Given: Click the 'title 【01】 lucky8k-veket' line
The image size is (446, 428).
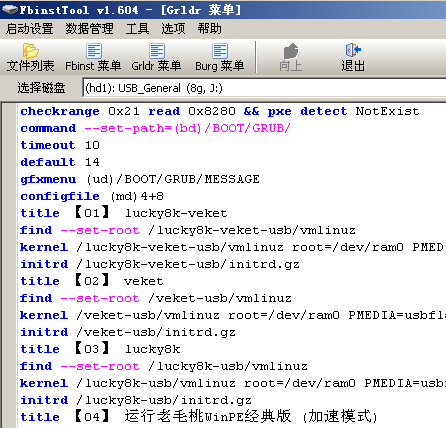Looking at the screenshot, I should [x=124, y=213].
